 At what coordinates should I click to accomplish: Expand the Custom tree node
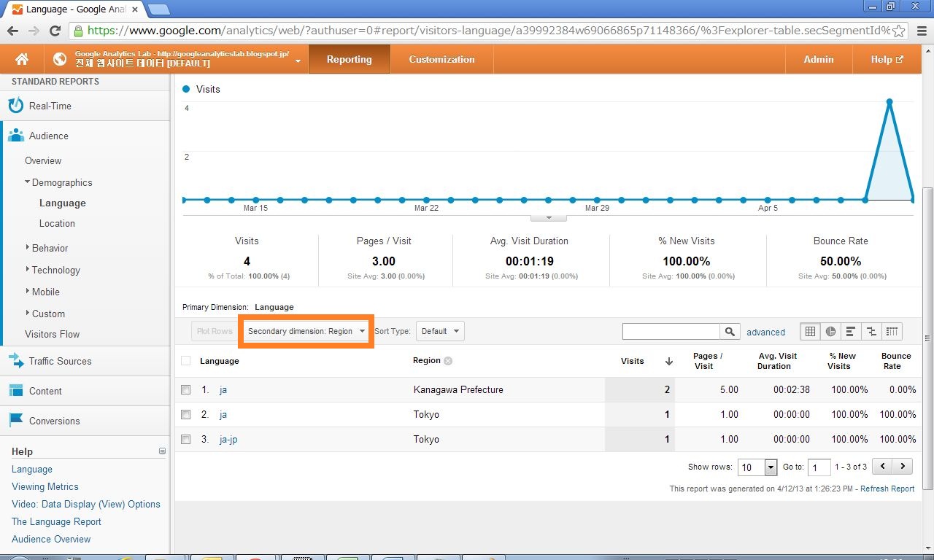tap(28, 314)
